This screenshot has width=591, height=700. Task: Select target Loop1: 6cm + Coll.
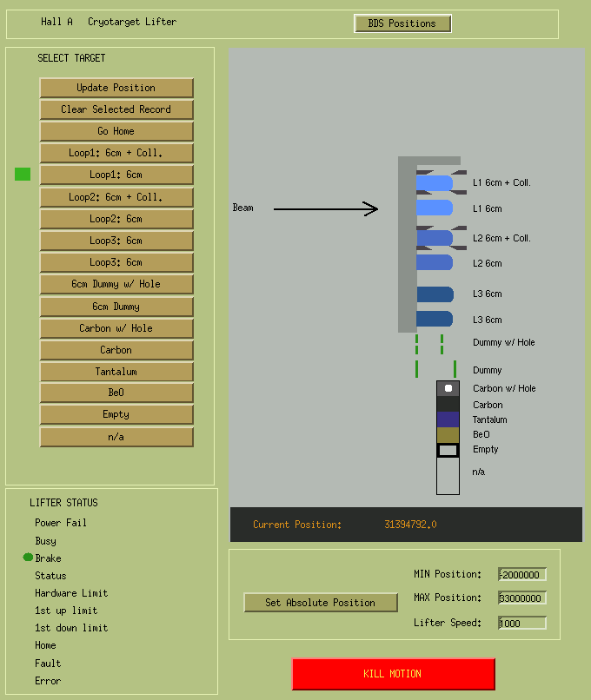click(x=116, y=153)
